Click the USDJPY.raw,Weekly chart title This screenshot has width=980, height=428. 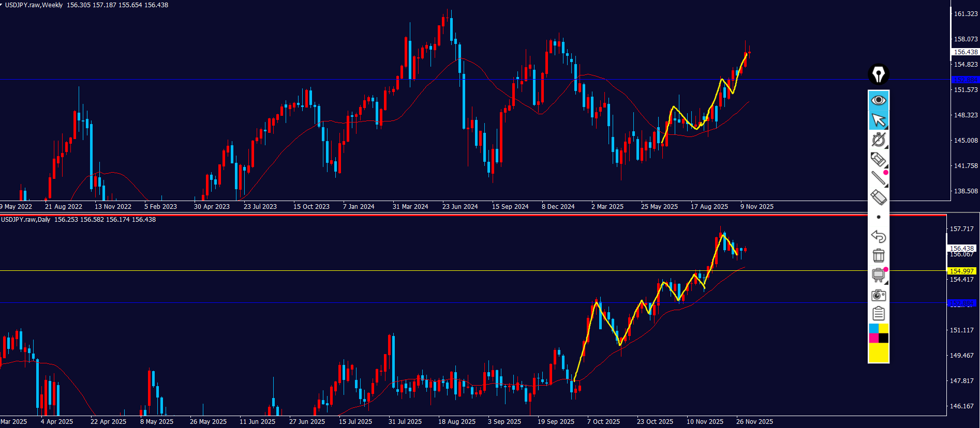[34, 5]
